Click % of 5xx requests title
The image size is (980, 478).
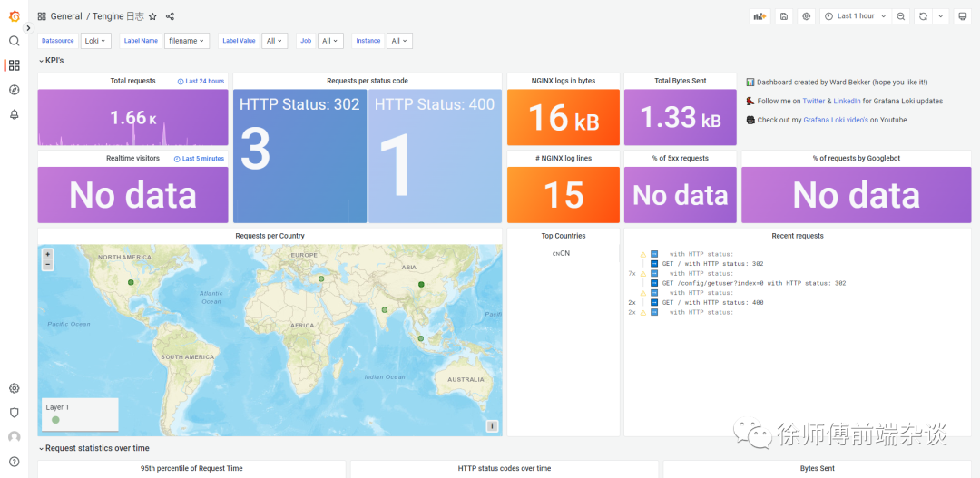[x=680, y=158]
